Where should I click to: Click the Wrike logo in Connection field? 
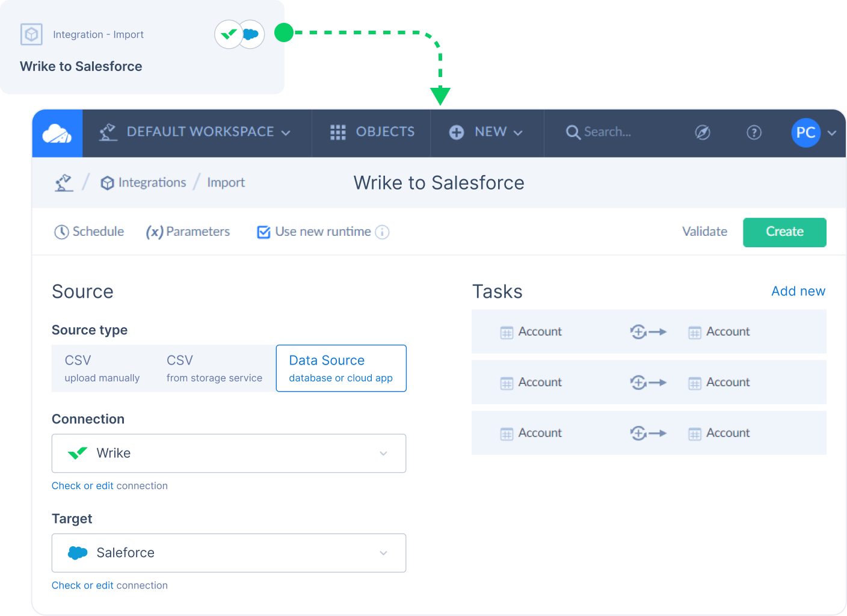[78, 453]
